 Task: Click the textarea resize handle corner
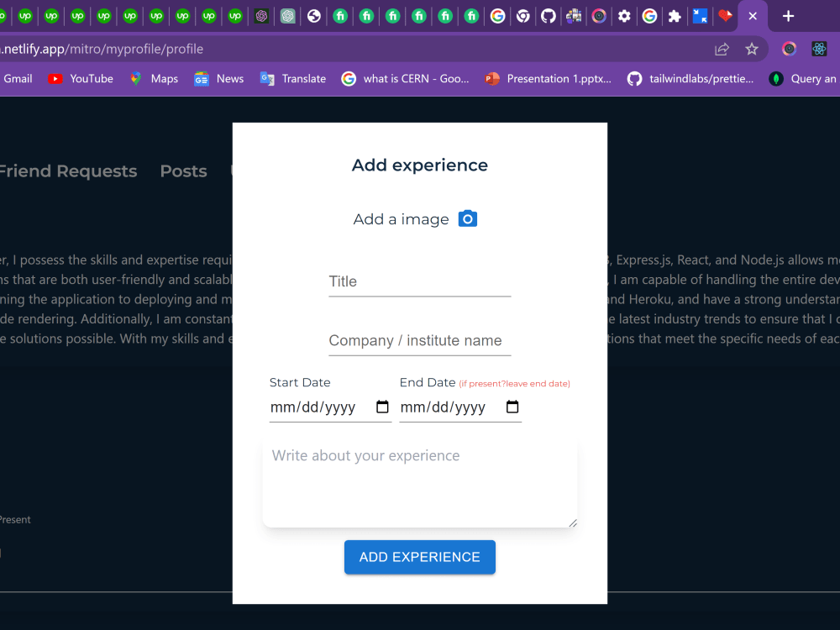coord(573,522)
